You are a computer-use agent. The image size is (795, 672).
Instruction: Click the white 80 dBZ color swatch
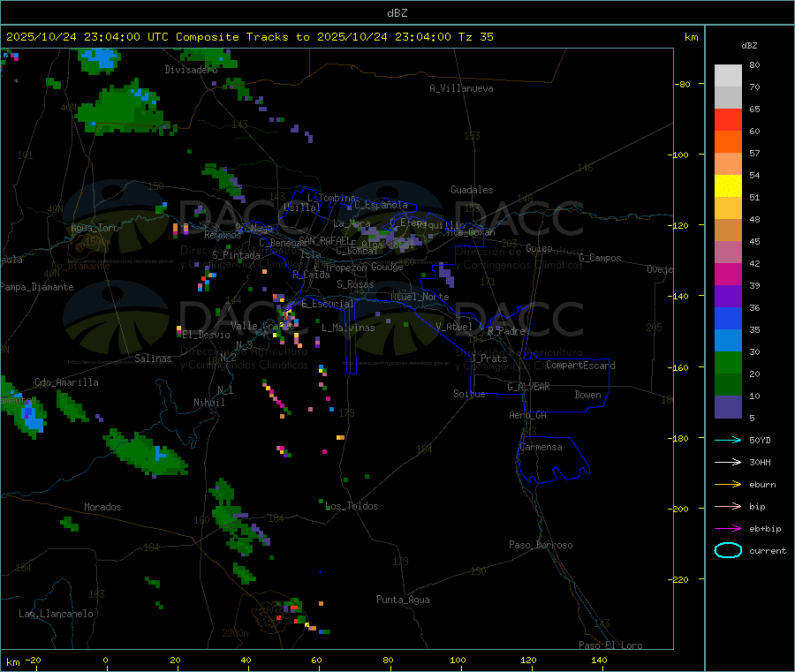(728, 76)
